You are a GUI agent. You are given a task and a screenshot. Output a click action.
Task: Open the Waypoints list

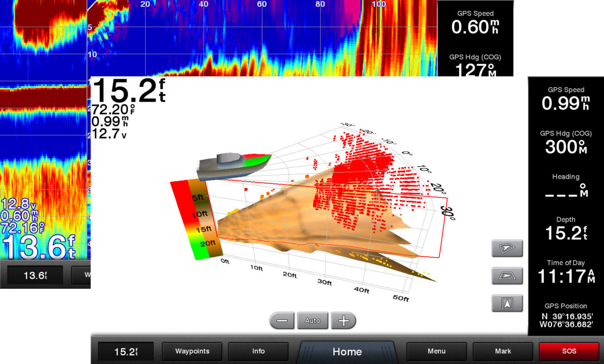tap(192, 351)
